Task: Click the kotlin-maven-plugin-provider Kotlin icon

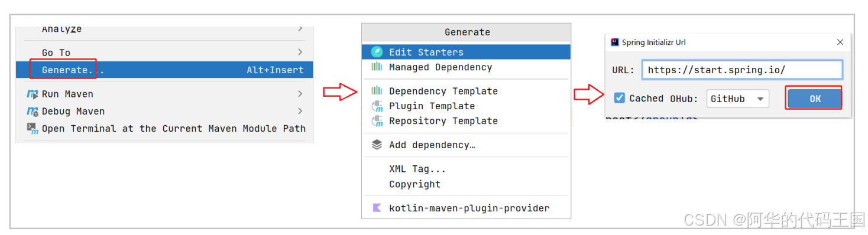Action: pyautogui.click(x=377, y=208)
